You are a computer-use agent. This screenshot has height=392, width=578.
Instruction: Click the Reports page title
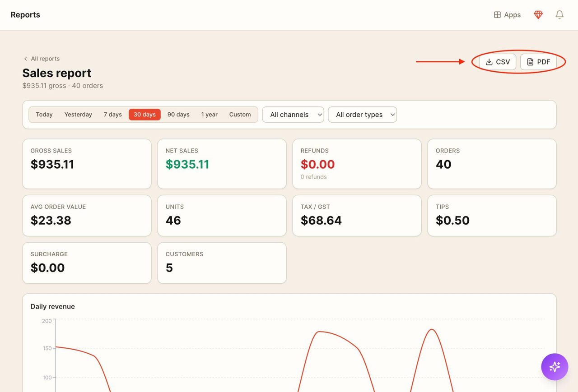point(25,15)
